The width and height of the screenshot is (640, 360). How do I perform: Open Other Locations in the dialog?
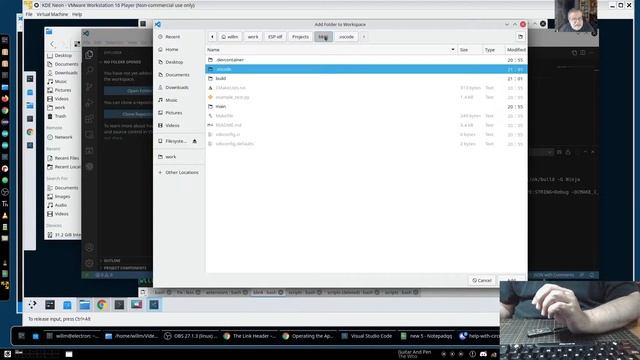[x=178, y=173]
